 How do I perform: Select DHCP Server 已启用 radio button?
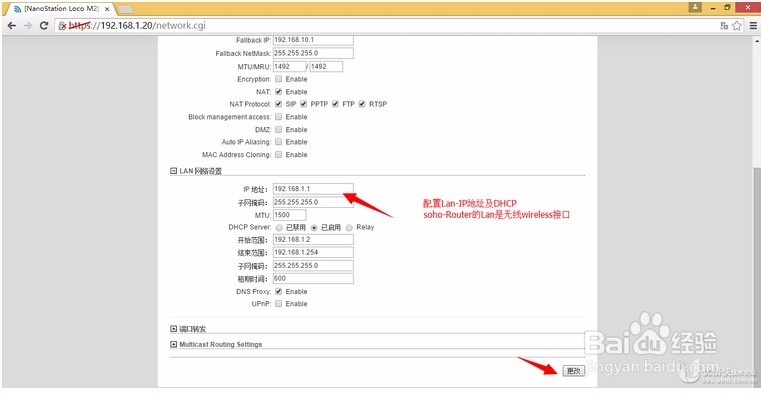[x=314, y=227]
